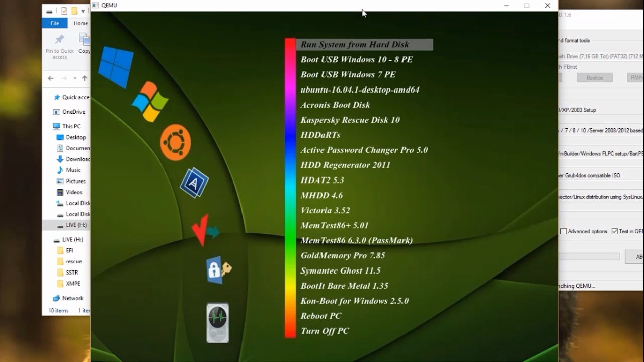644x362 pixels.
Task: Click the Copy icon in File Explorer ribbon
Action: (x=85, y=44)
